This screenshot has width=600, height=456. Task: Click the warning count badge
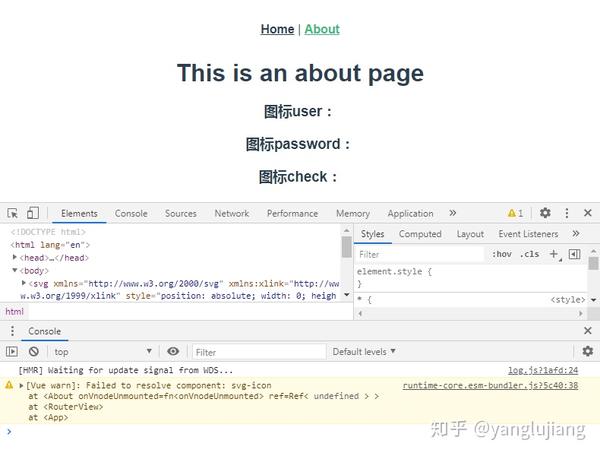point(515,213)
